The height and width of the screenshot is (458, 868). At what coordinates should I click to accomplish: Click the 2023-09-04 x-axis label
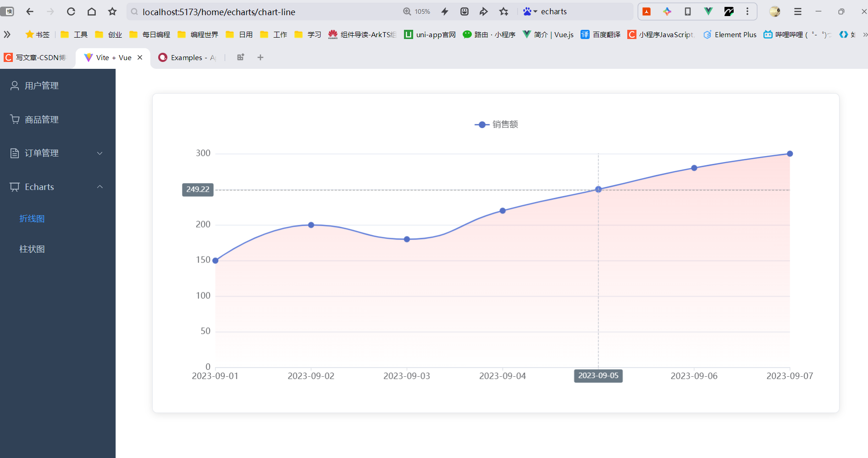click(503, 376)
